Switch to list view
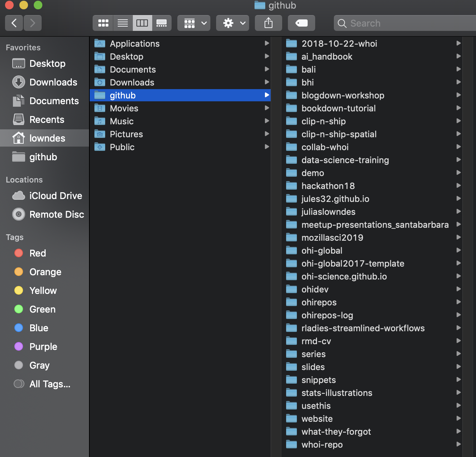This screenshot has width=476, height=457. pyautogui.click(x=123, y=23)
